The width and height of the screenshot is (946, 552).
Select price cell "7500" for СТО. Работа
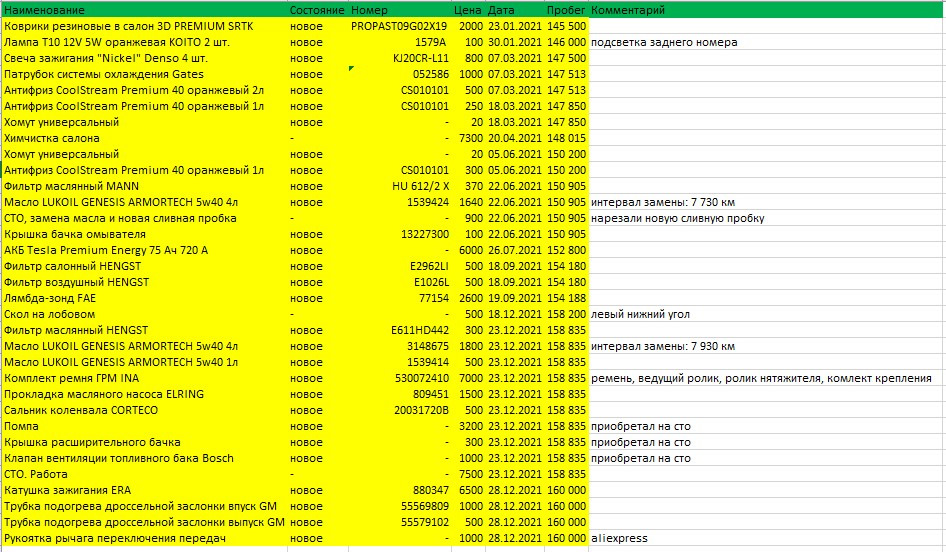[468, 474]
